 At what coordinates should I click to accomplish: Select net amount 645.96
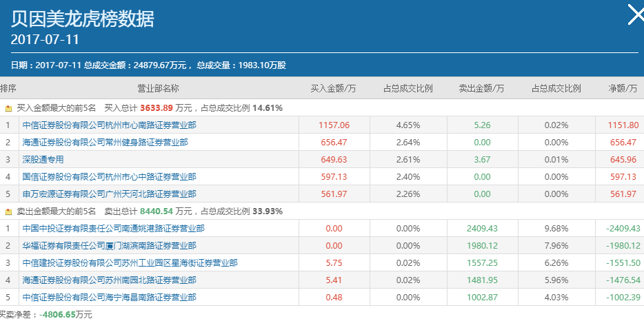tap(623, 160)
